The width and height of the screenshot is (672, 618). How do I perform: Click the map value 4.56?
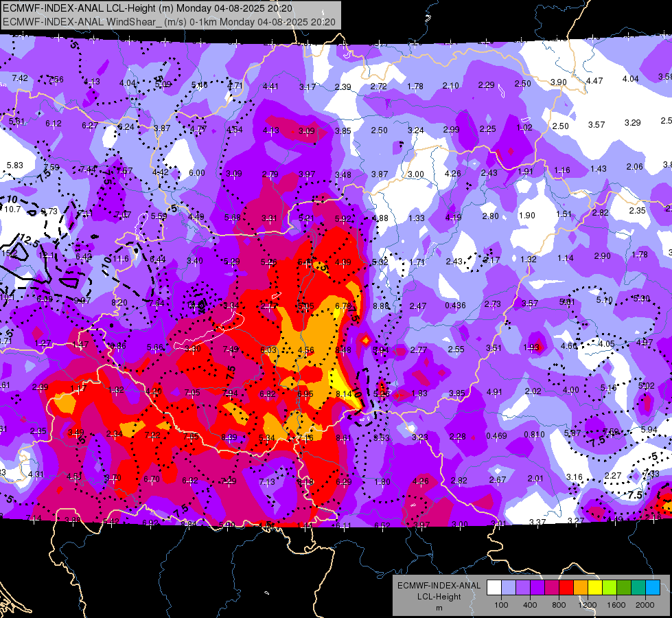coord(306,350)
